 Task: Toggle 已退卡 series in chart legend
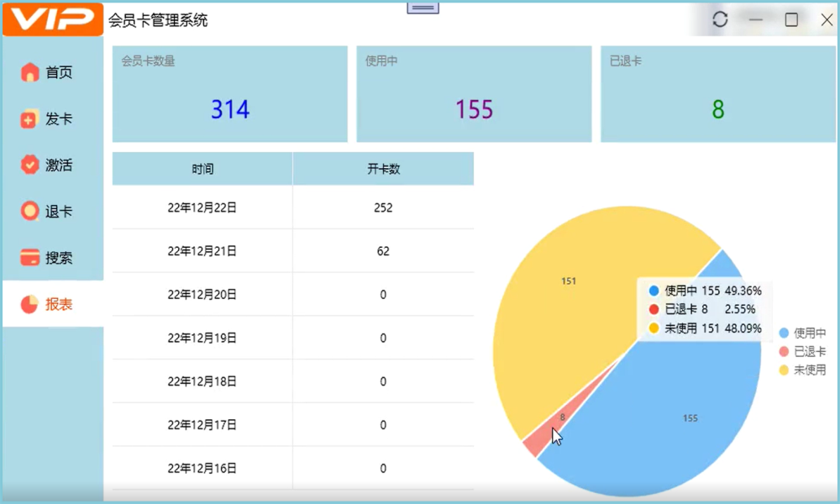802,351
